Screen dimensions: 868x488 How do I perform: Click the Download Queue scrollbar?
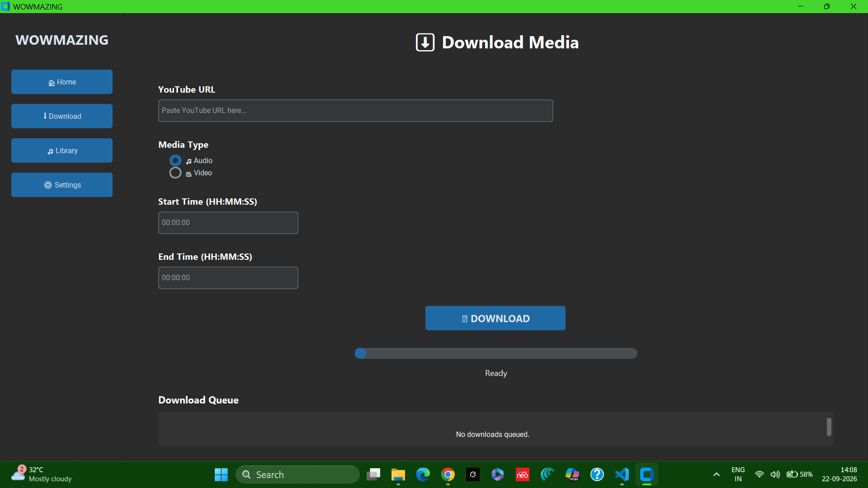(829, 427)
